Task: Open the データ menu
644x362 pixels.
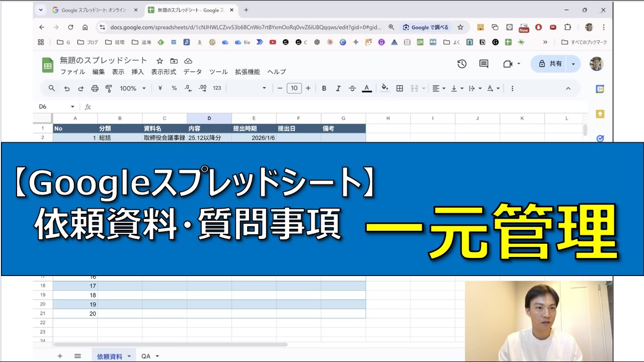Action: click(x=192, y=72)
